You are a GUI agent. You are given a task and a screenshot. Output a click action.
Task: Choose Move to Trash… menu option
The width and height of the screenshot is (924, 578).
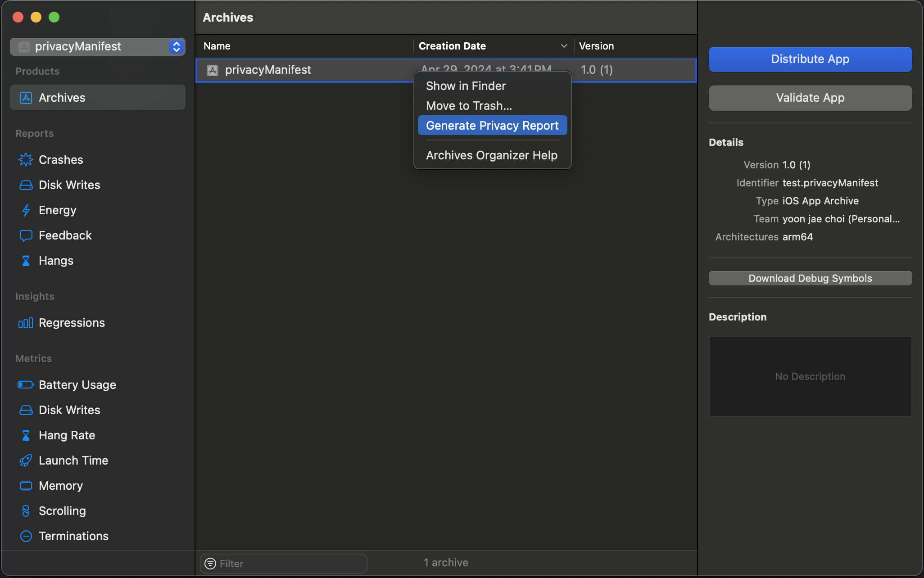(x=469, y=106)
